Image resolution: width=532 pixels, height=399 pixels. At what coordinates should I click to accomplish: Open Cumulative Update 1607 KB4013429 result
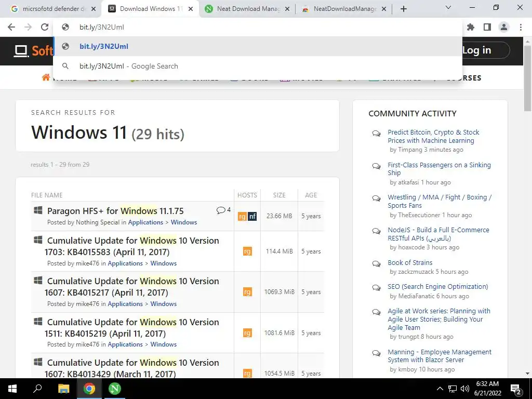coord(131,368)
